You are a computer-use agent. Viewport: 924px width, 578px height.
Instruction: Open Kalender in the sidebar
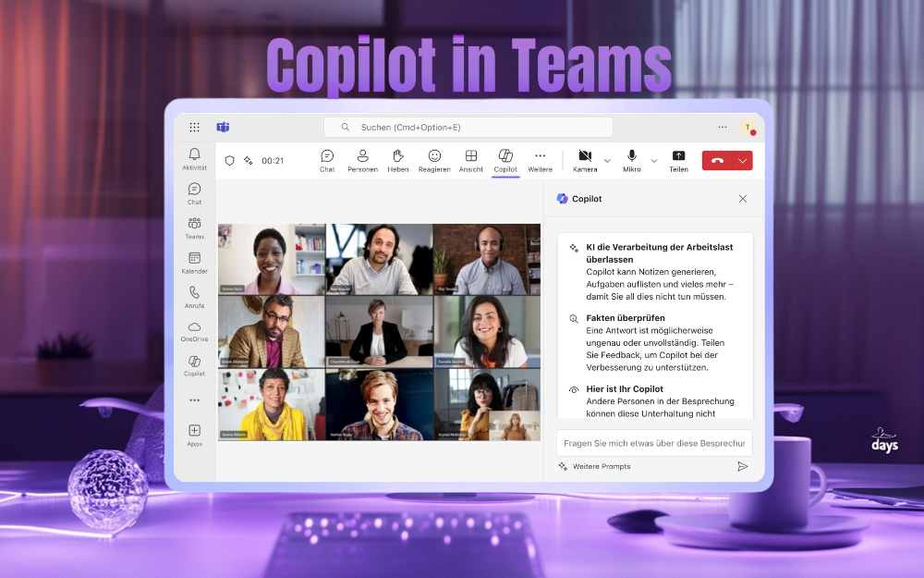click(194, 263)
